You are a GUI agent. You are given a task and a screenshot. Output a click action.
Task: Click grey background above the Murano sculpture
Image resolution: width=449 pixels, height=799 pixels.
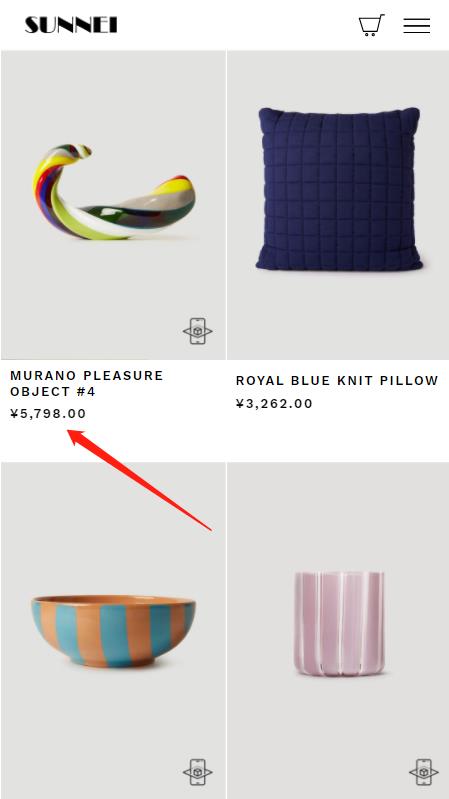click(x=113, y=94)
